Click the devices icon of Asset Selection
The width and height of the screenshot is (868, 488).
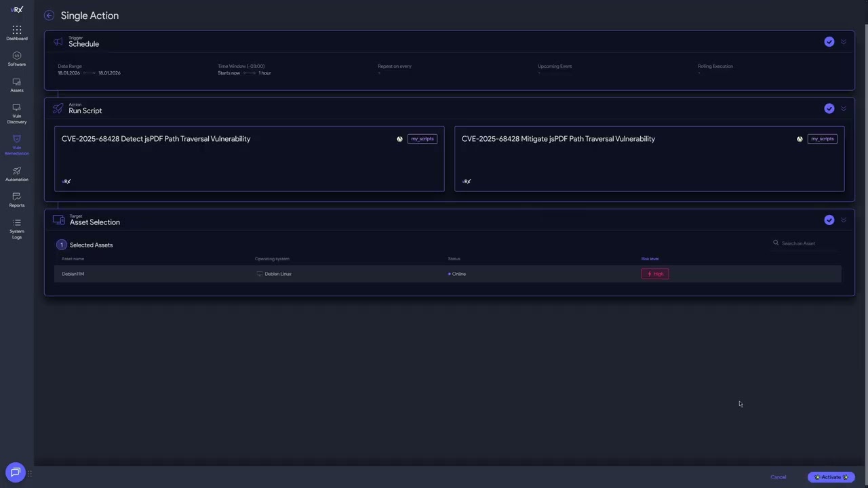[x=59, y=220]
